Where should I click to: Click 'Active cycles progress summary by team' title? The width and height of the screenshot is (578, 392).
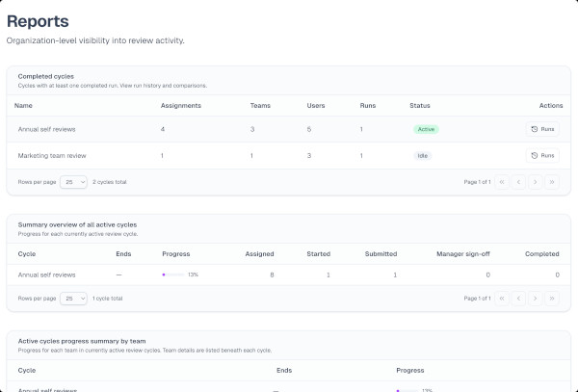82,341
